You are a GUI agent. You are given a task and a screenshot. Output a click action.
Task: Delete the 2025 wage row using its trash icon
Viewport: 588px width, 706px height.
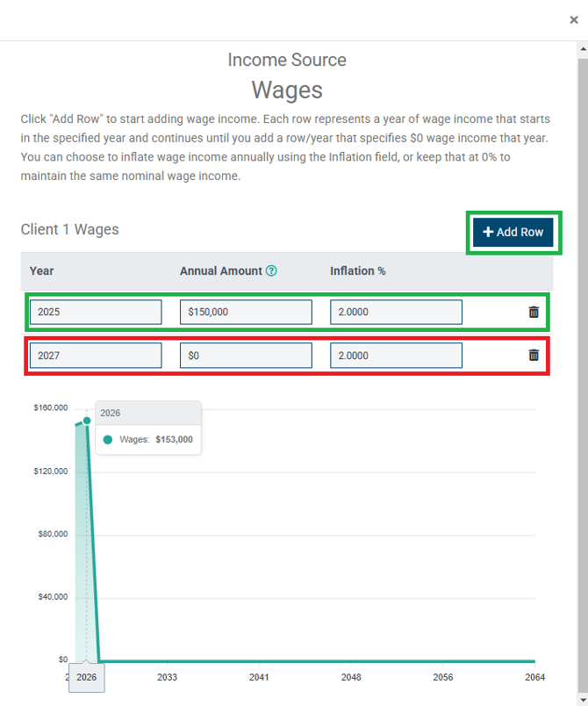[x=533, y=311]
